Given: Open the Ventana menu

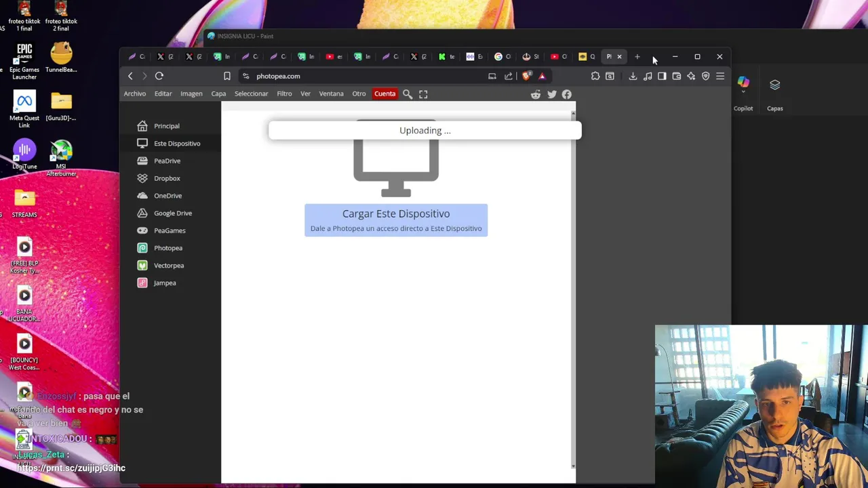Looking at the screenshot, I should (332, 94).
